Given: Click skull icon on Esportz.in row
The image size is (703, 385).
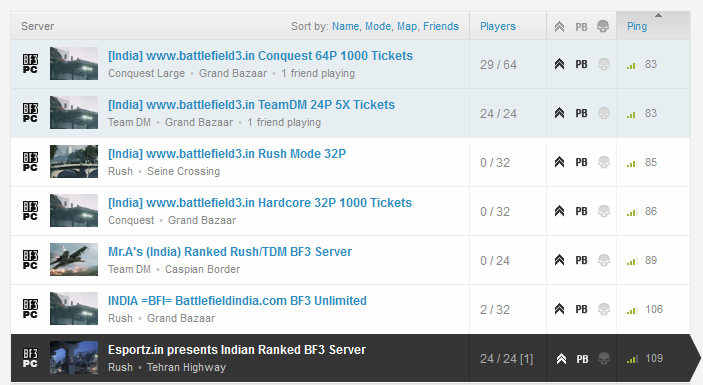Looking at the screenshot, I should pos(604,359).
